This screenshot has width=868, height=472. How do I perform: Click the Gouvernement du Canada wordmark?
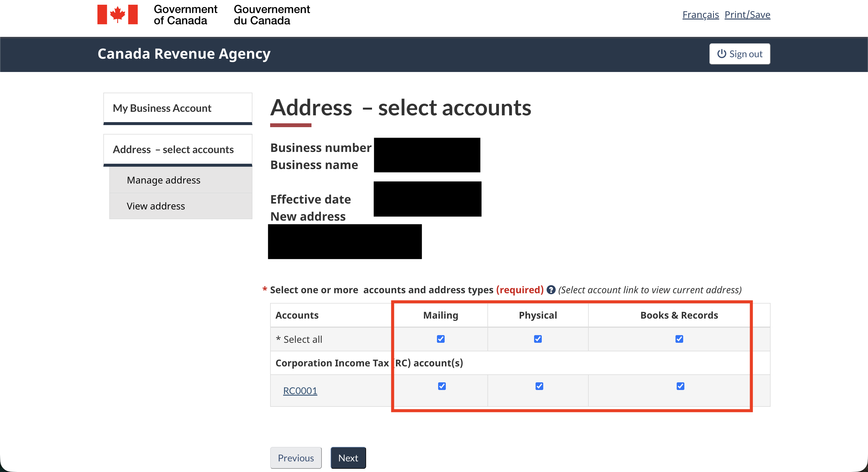pos(272,15)
